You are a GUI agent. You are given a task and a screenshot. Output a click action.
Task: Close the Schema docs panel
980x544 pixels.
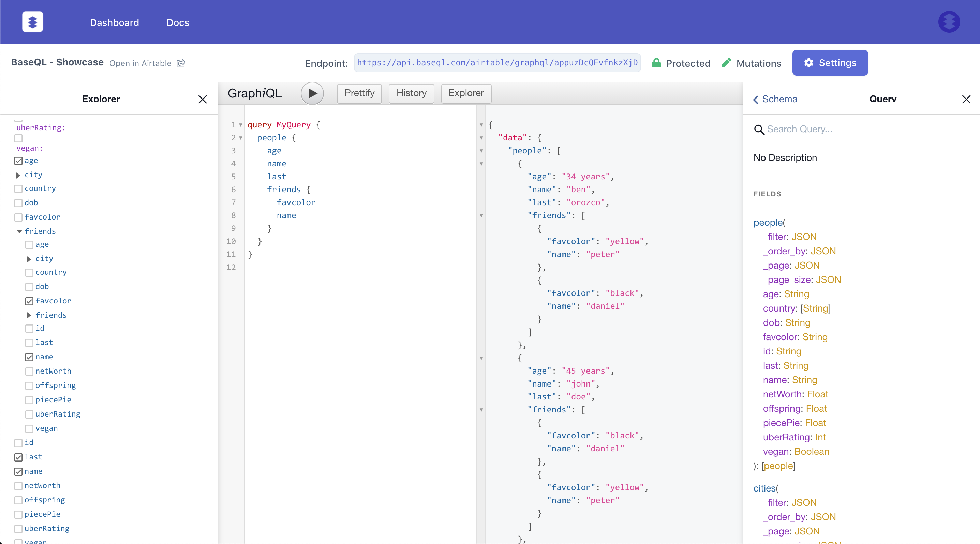(966, 99)
